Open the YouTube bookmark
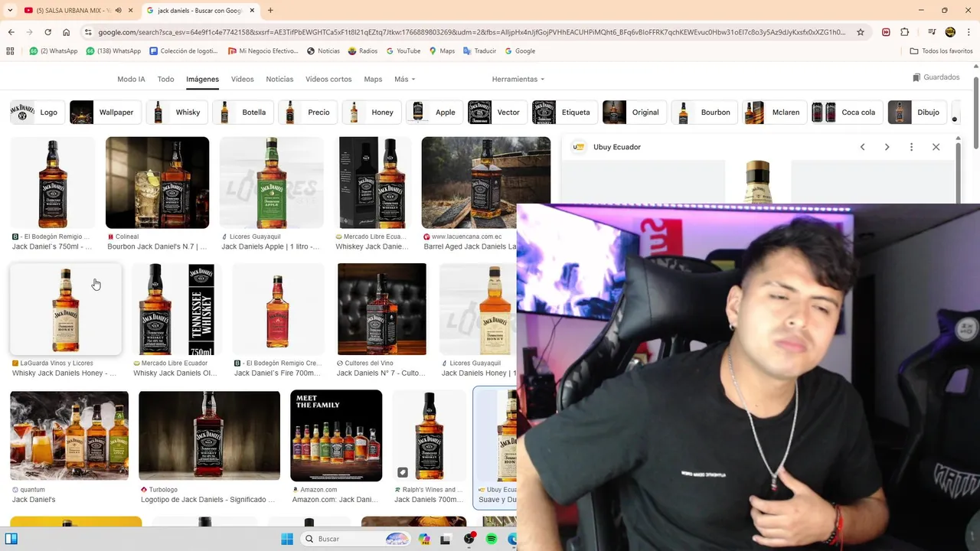 403,51
